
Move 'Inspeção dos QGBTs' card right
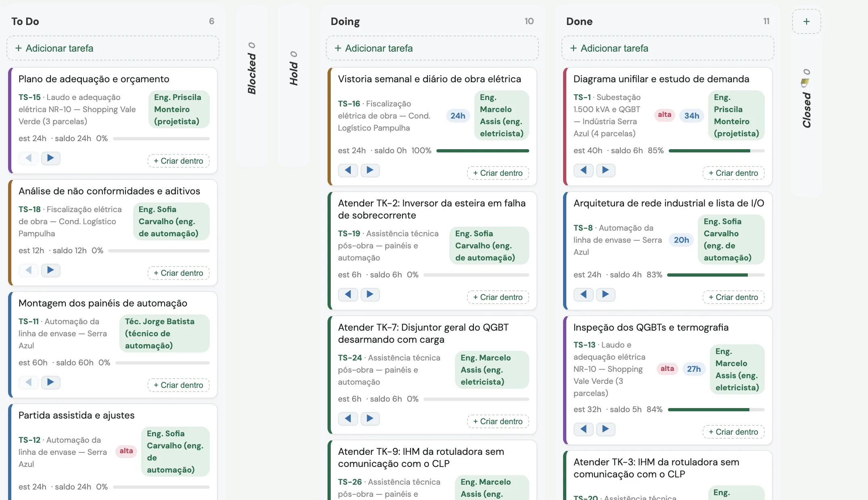(x=605, y=429)
